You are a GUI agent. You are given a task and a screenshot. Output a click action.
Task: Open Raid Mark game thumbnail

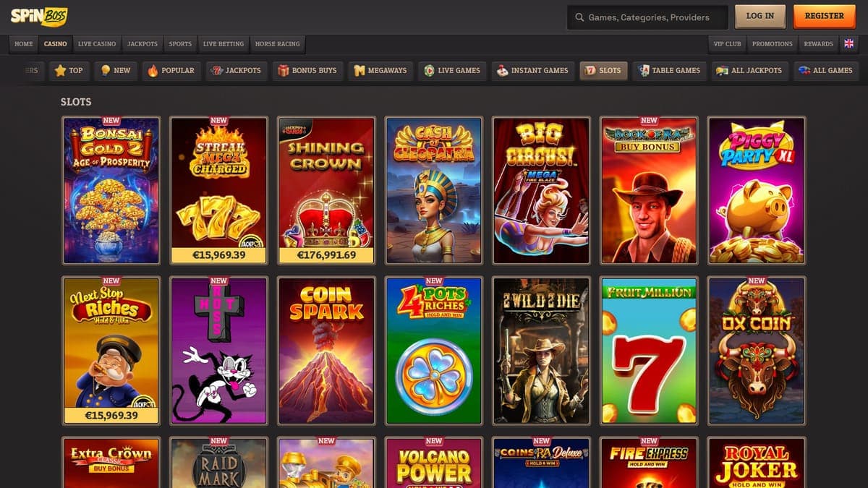pyautogui.click(x=218, y=463)
